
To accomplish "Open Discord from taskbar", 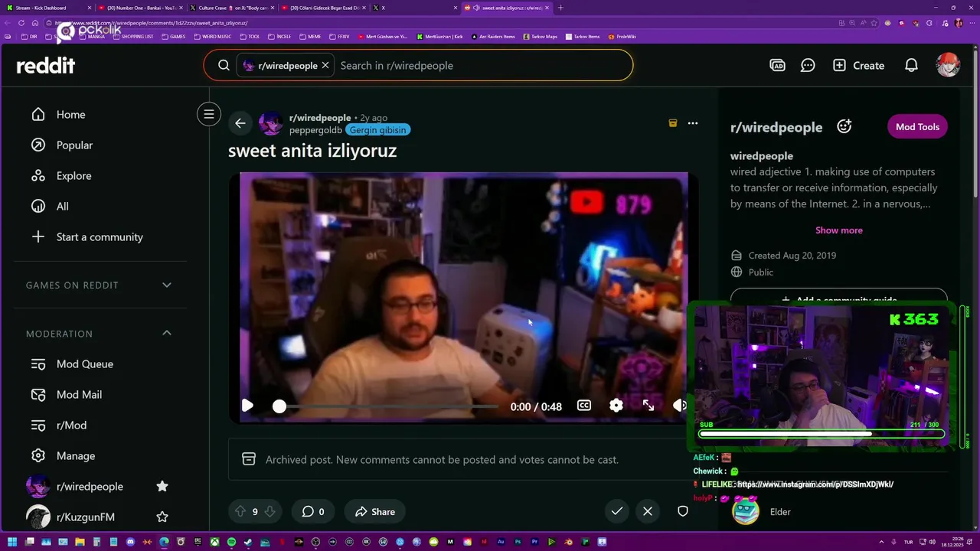I will pos(130,542).
